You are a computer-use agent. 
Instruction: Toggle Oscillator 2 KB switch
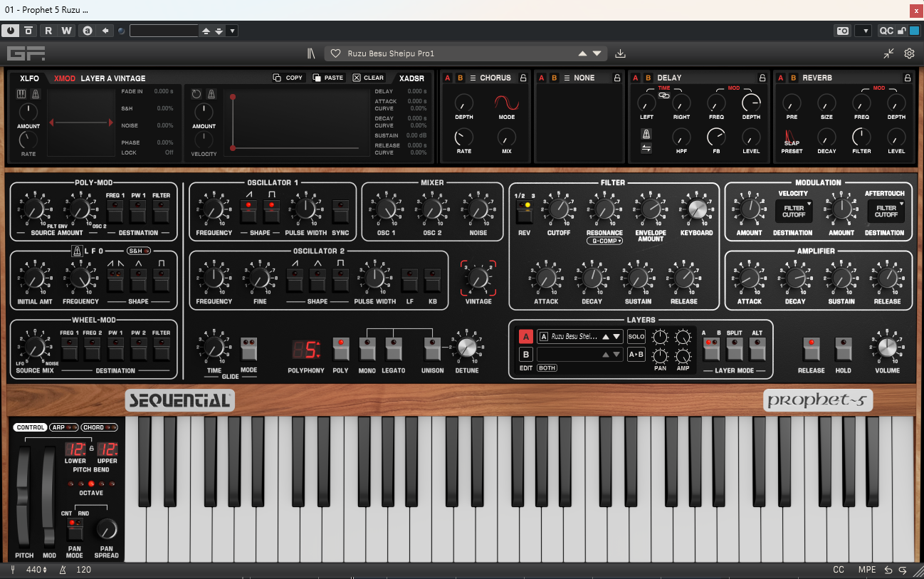tap(432, 280)
